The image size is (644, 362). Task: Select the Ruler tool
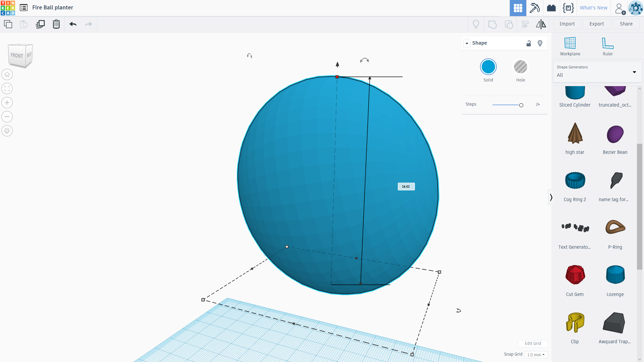pos(607,46)
